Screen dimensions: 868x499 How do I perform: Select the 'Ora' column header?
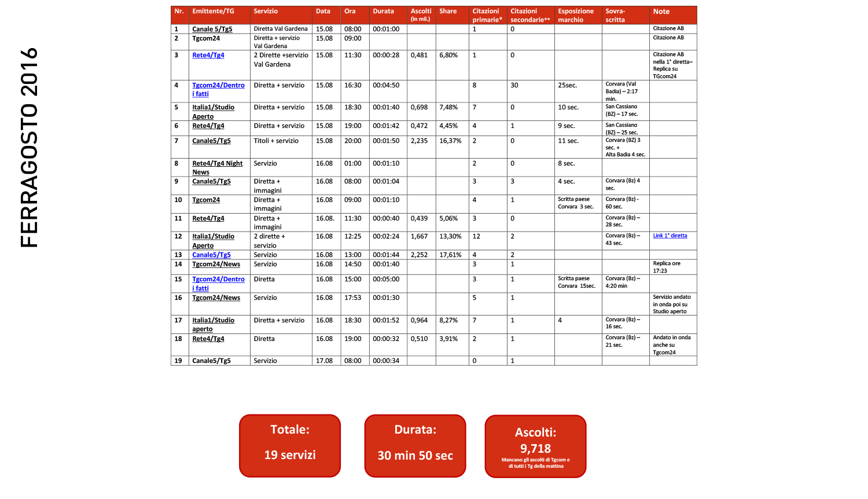coord(355,15)
